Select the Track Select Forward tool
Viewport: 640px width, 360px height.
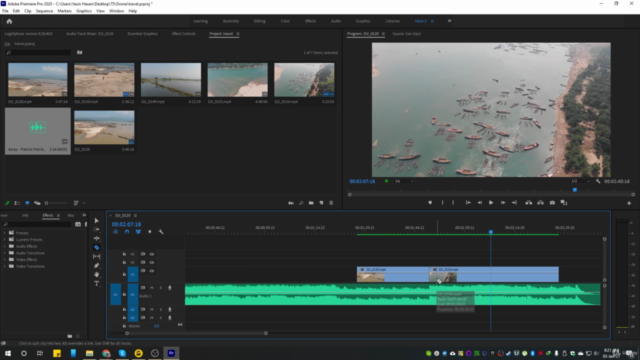(x=97, y=229)
